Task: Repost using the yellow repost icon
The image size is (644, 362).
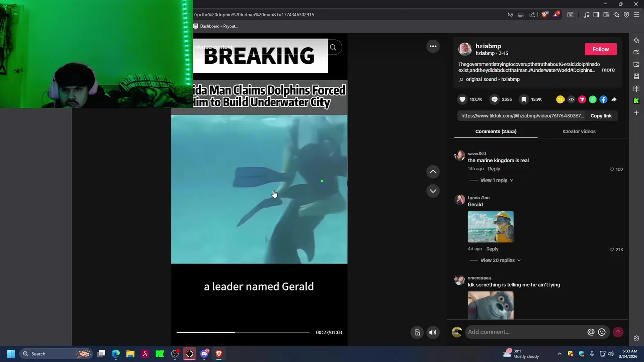Action: (x=560, y=100)
